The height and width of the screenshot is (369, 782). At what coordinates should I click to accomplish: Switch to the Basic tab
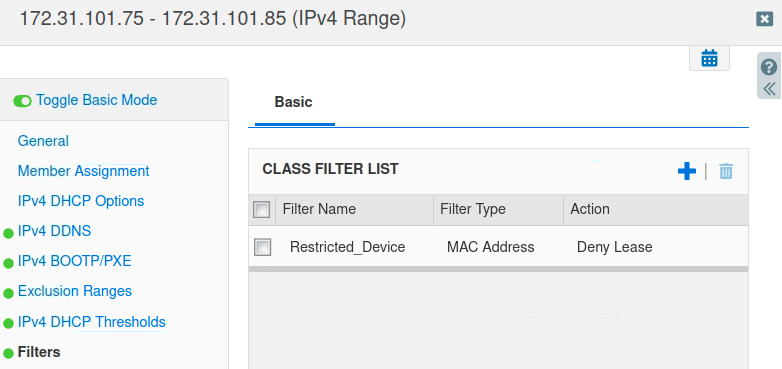[294, 102]
